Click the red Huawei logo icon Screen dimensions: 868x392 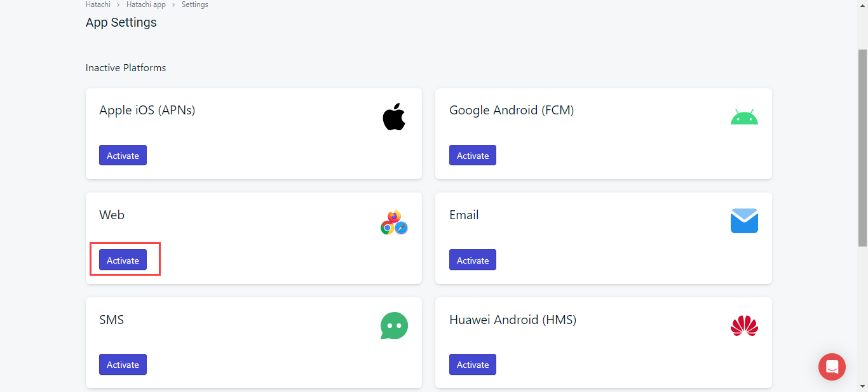[744, 326]
